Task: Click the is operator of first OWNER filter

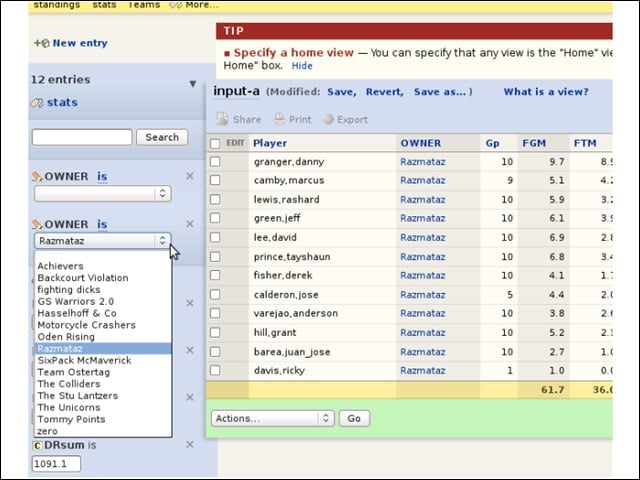Action: click(102, 177)
